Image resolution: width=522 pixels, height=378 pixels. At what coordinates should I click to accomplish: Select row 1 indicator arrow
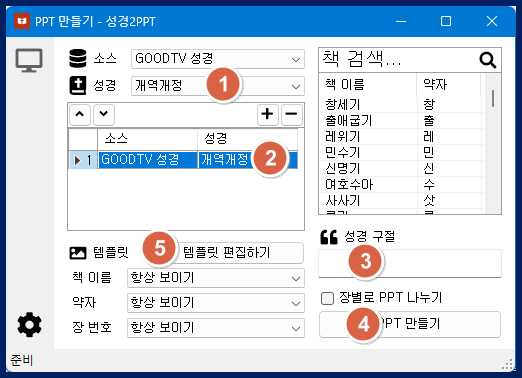pyautogui.click(x=77, y=160)
